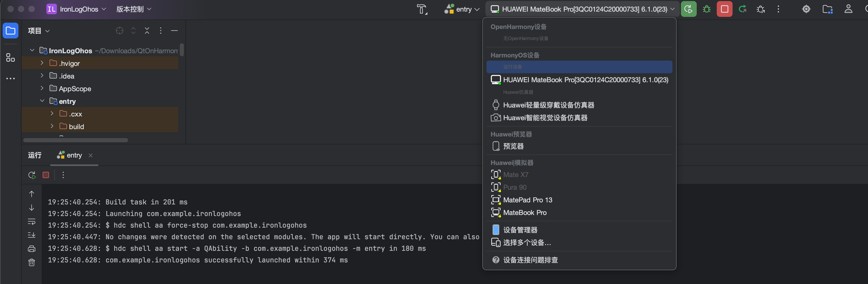The width and height of the screenshot is (868, 284).
Task: Click 选择多个设备... option
Action: (x=579, y=243)
